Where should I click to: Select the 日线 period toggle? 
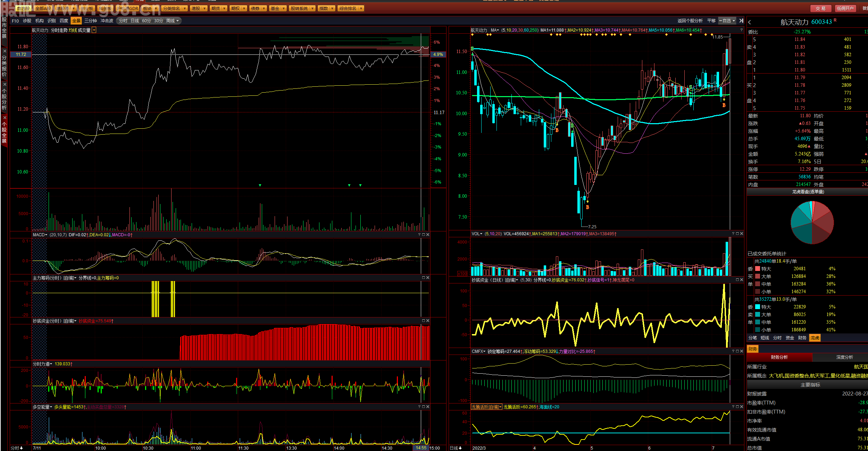click(135, 21)
